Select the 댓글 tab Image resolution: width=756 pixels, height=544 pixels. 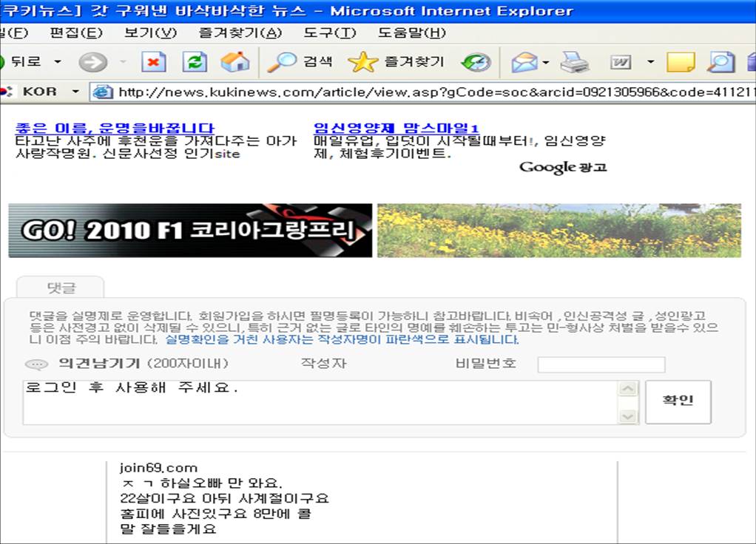tap(61, 288)
